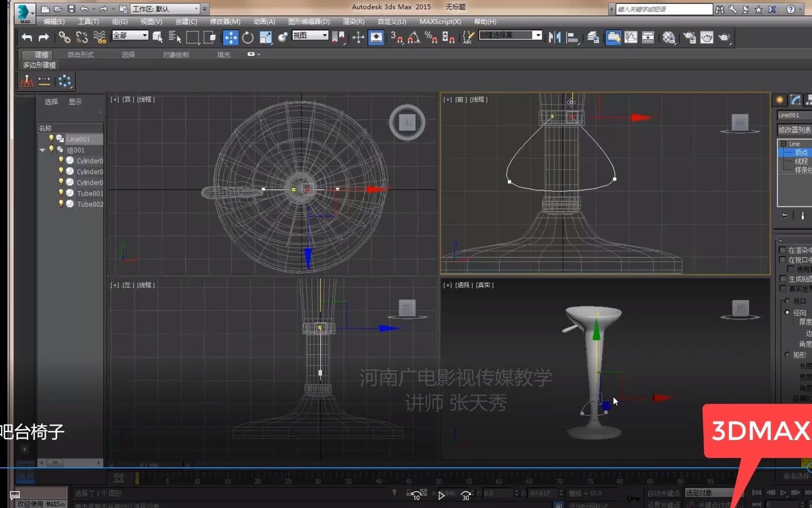
Task: Open the 渲染(R) menu
Action: (x=354, y=21)
